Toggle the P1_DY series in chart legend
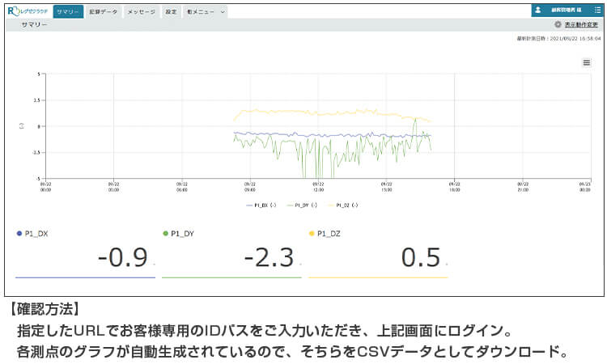Viewport: 607px width, 364px height. click(x=302, y=205)
